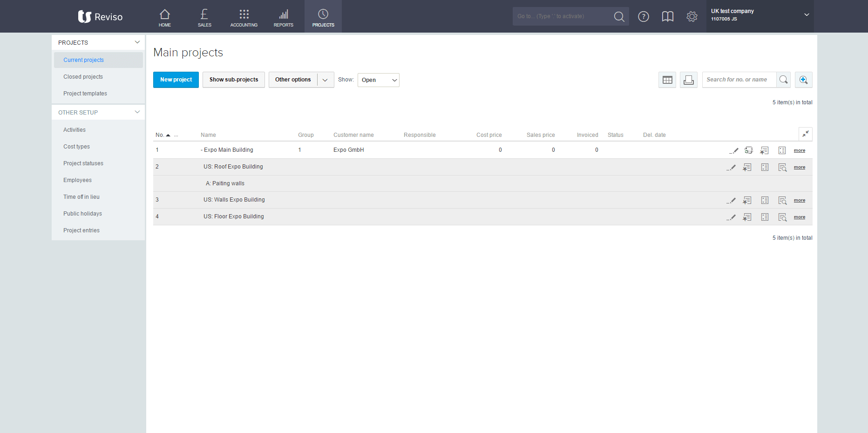Click the collapse/shrink arrows table icon
Screen dimensions: 868x433
(x=806, y=134)
